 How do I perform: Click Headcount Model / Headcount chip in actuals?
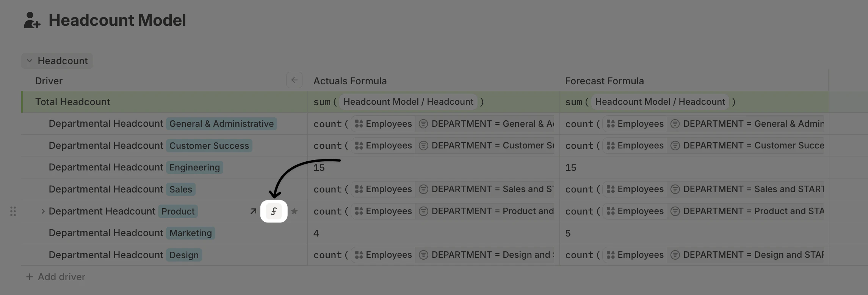408,102
